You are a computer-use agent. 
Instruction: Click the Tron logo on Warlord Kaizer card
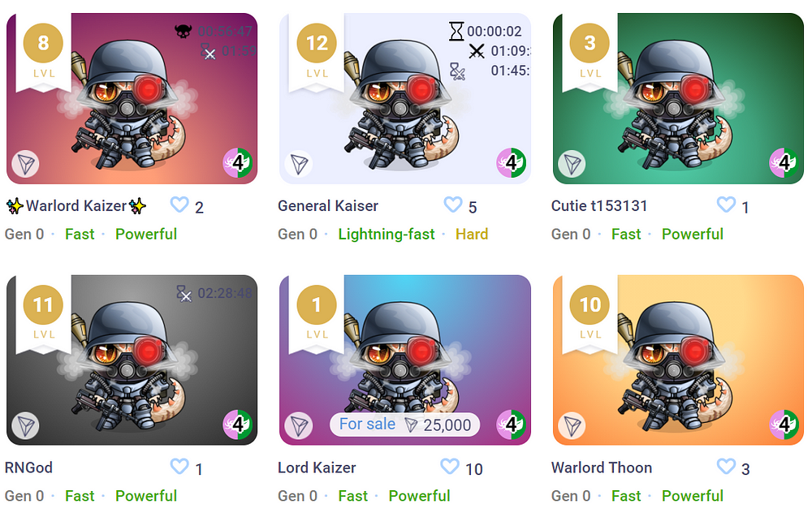(25, 164)
